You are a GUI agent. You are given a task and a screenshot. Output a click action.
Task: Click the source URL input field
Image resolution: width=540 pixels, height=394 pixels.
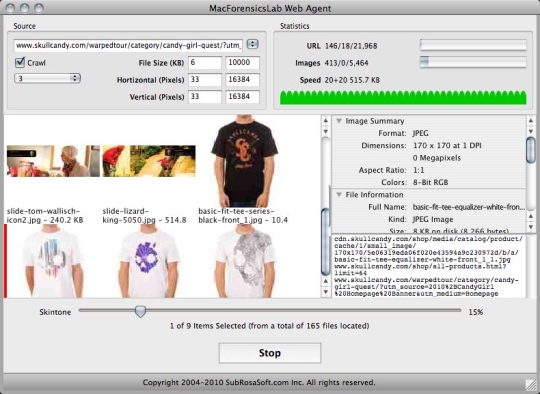(x=128, y=45)
